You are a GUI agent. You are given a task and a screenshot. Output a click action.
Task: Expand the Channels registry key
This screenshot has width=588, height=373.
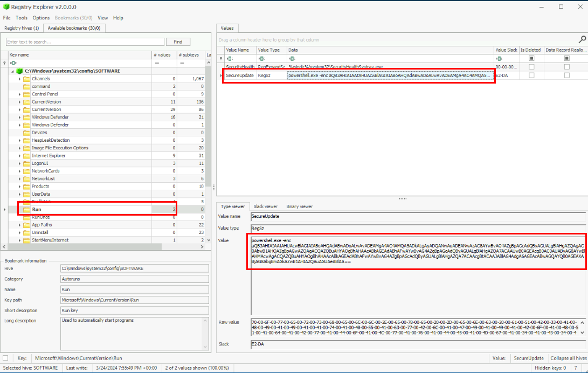[x=19, y=79]
